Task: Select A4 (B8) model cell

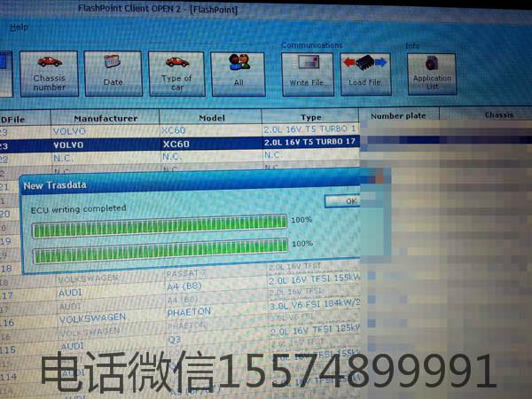Action: (184, 286)
